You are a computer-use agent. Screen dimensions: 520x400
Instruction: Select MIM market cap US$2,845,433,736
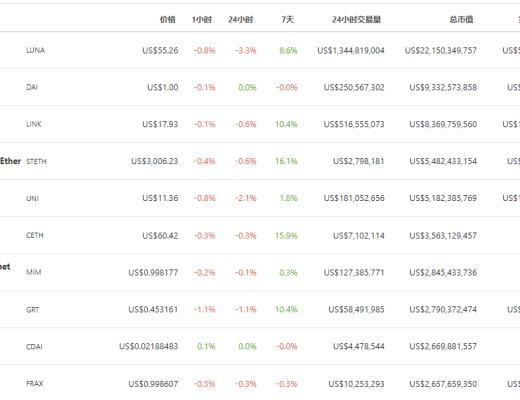443,273
